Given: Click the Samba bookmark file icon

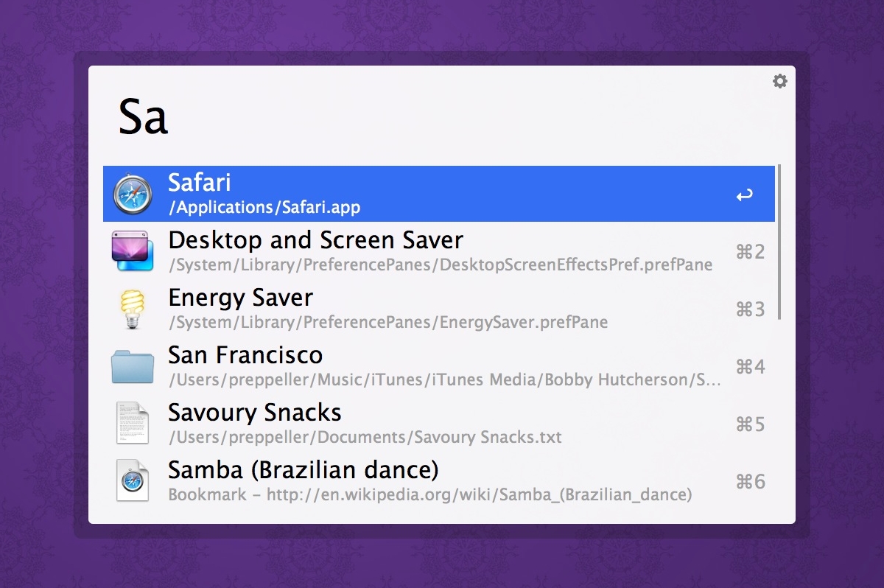Looking at the screenshot, I should coord(133,481).
